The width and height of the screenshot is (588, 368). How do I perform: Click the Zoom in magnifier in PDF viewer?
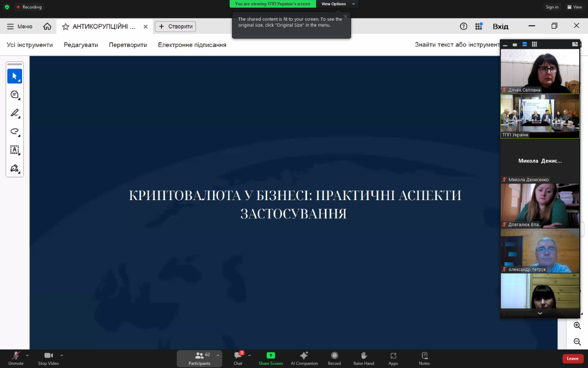(577, 326)
